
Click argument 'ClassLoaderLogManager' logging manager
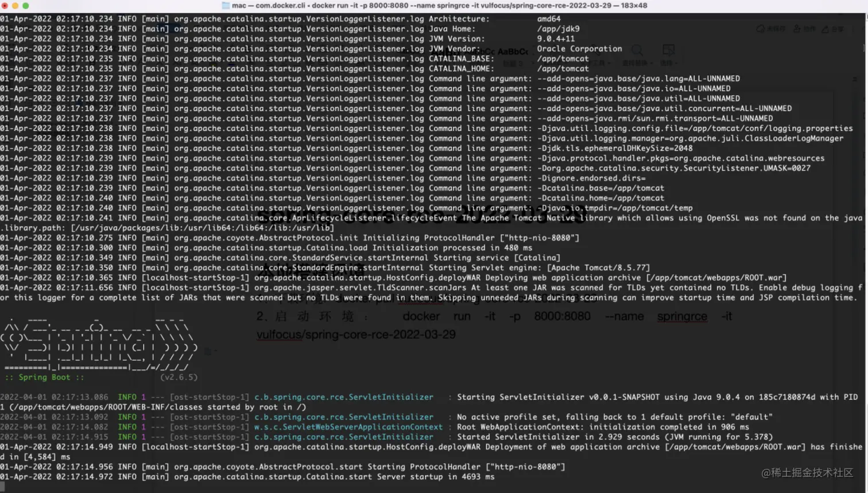pyautogui.click(x=691, y=138)
